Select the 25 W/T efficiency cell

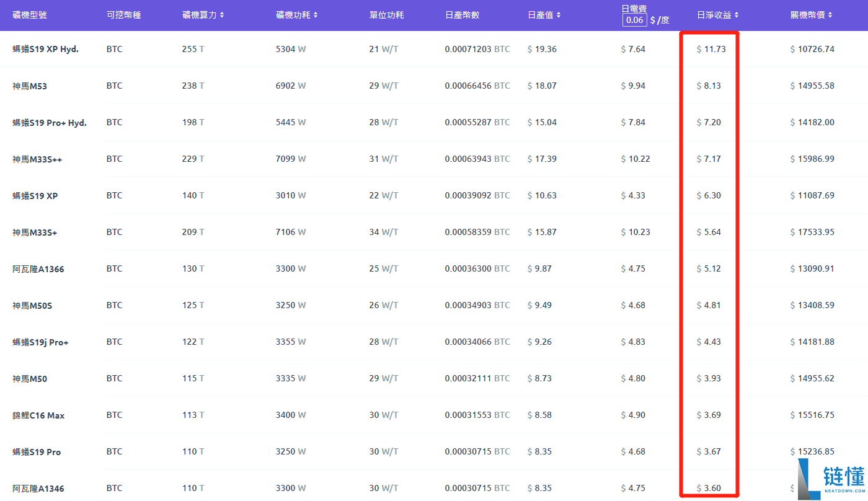pyautogui.click(x=384, y=268)
